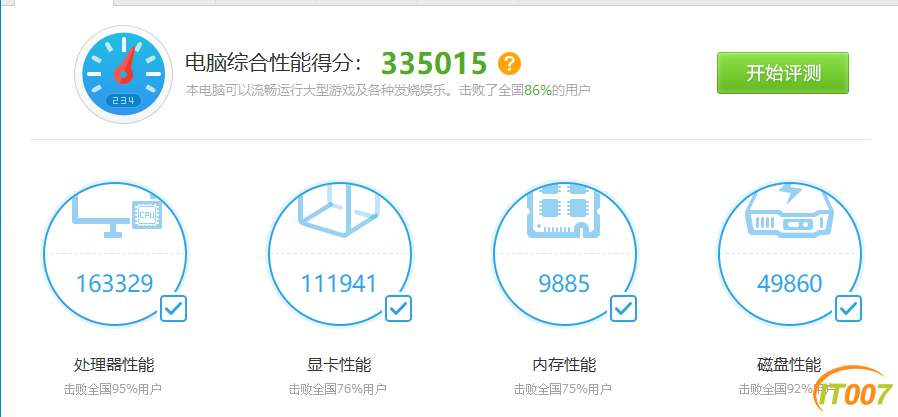Toggle the 磁盘性能 checkbox
Screen dimensions: 898x417
[849, 309]
